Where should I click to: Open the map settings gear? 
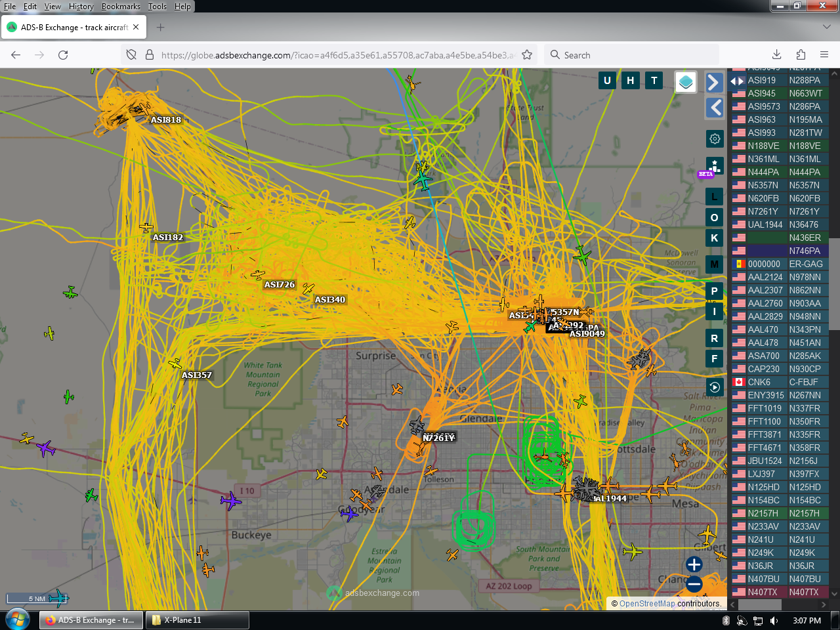pyautogui.click(x=715, y=138)
